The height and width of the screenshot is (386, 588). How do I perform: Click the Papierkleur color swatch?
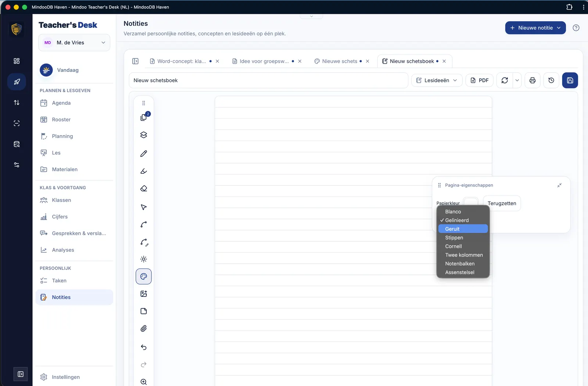click(x=471, y=202)
